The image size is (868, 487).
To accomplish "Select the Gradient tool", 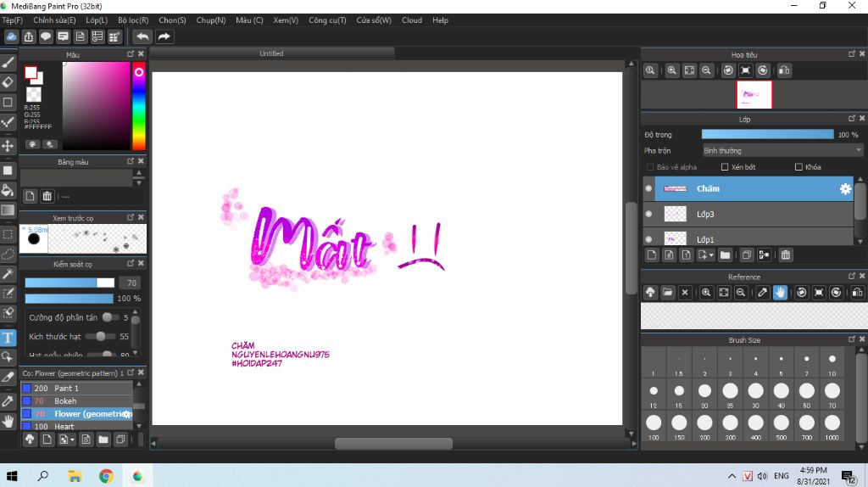I will tap(8, 210).
